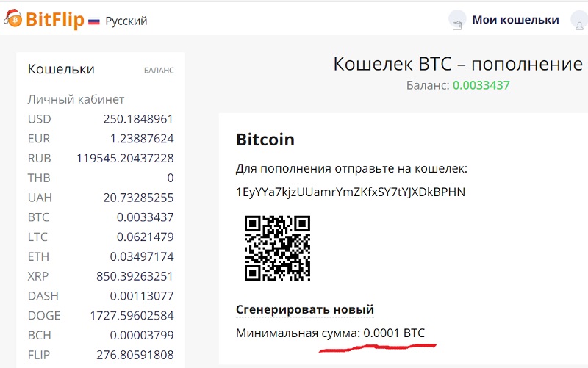The height and width of the screenshot is (368, 588).
Task: Open the XRP wallet entry
Action: [101, 276]
